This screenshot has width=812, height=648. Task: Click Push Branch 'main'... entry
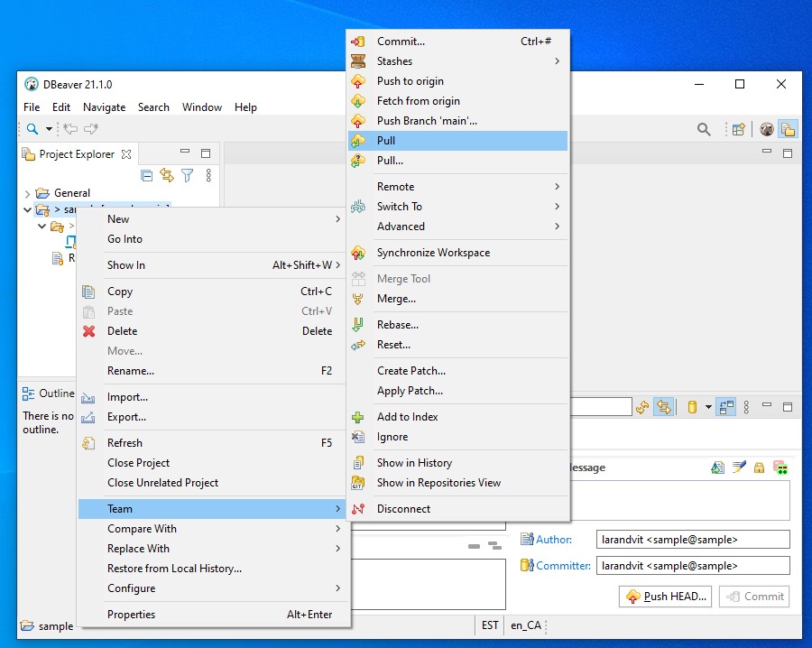pos(457,121)
